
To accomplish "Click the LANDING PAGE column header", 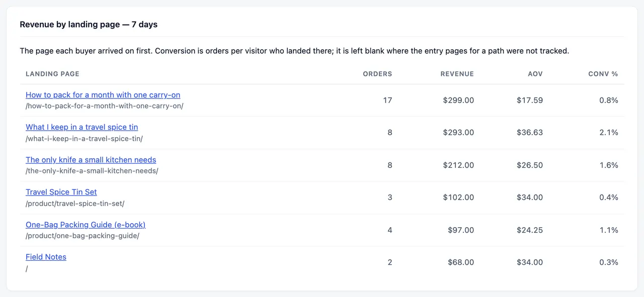I will tap(52, 74).
